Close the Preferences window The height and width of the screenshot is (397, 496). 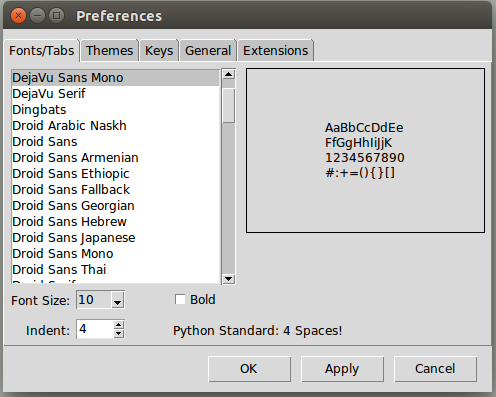(x=18, y=16)
